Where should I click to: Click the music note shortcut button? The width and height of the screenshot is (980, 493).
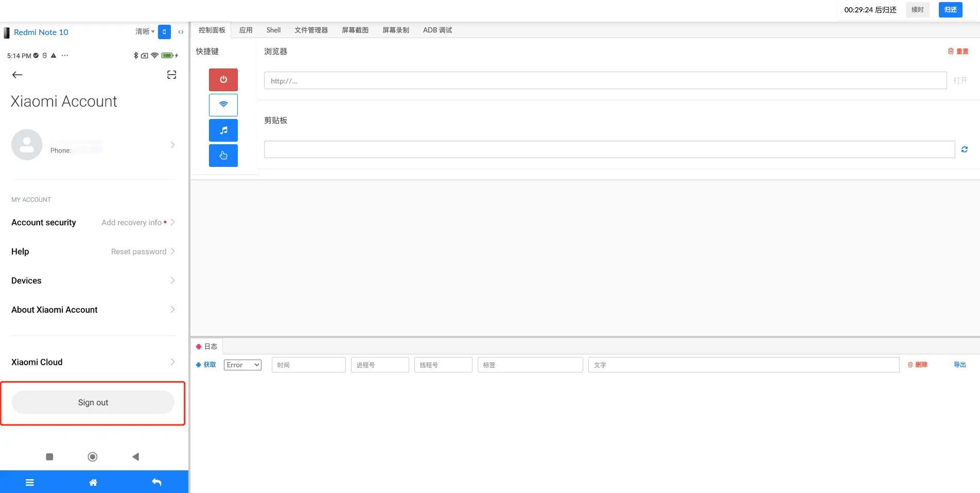[223, 130]
